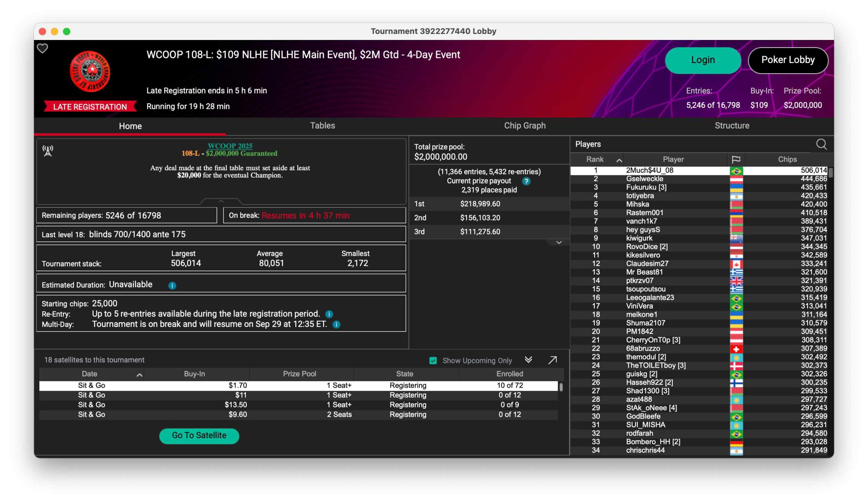Sort players by Rank column
This screenshot has height=503, width=868.
[595, 159]
